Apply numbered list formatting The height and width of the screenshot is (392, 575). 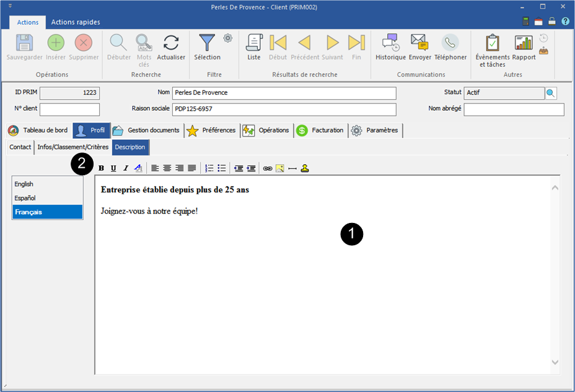(x=209, y=168)
